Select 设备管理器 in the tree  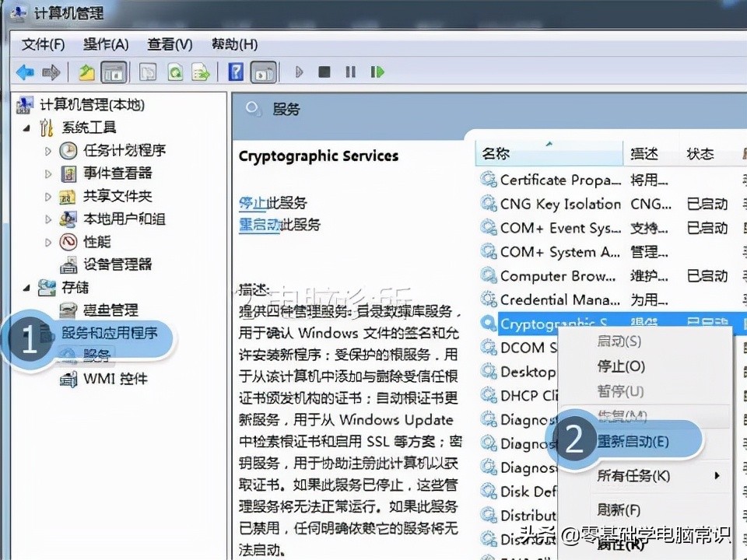click(x=117, y=264)
